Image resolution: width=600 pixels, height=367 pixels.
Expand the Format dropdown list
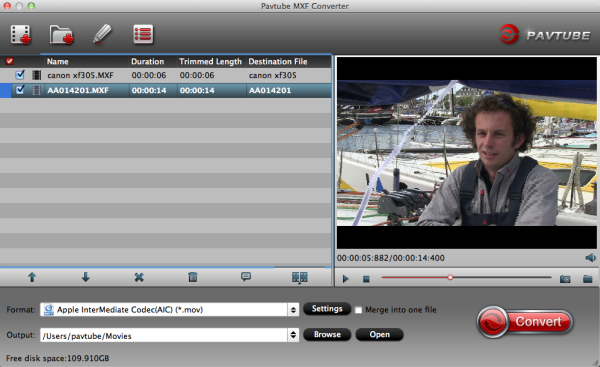click(293, 310)
